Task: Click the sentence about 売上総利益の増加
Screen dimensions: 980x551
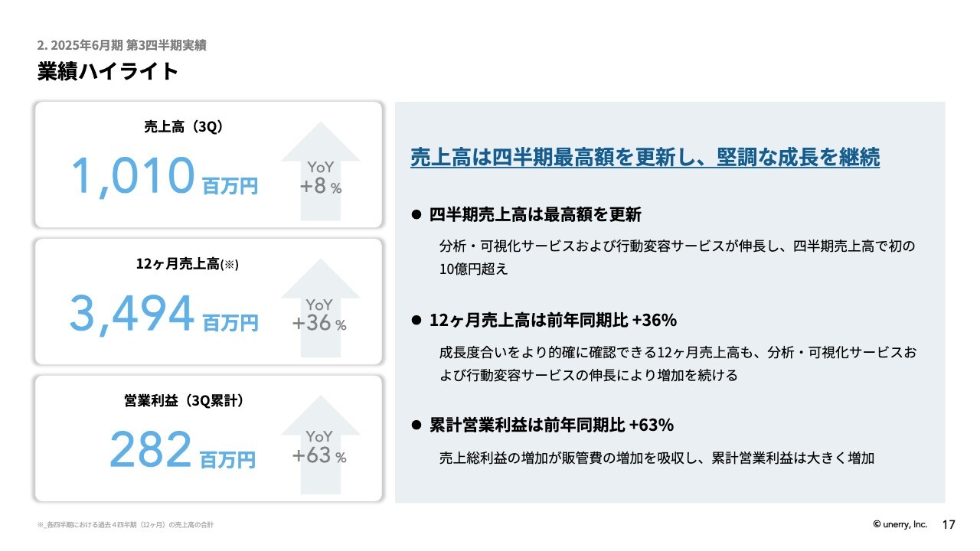Action: pyautogui.click(x=657, y=458)
